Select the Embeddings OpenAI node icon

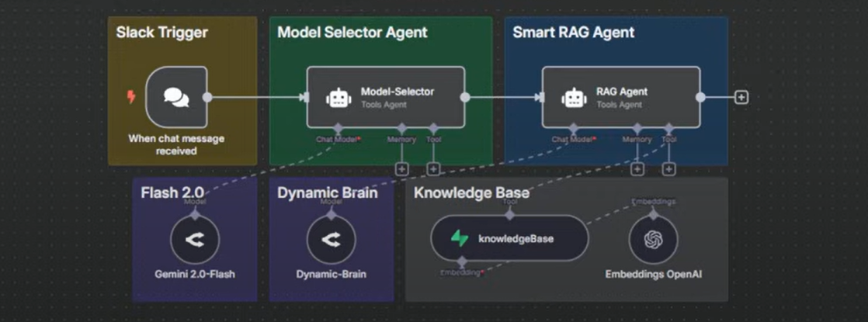[654, 240]
